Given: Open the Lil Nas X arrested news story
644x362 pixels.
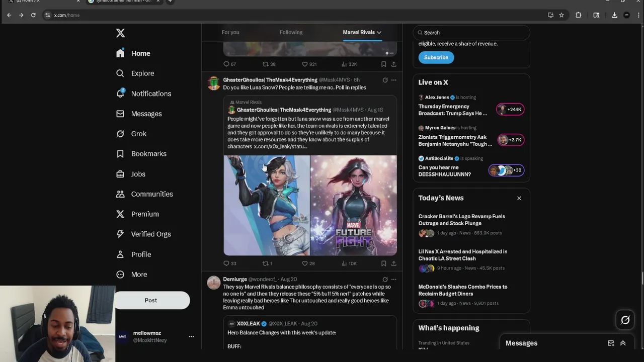Looking at the screenshot, I should click(471, 260).
